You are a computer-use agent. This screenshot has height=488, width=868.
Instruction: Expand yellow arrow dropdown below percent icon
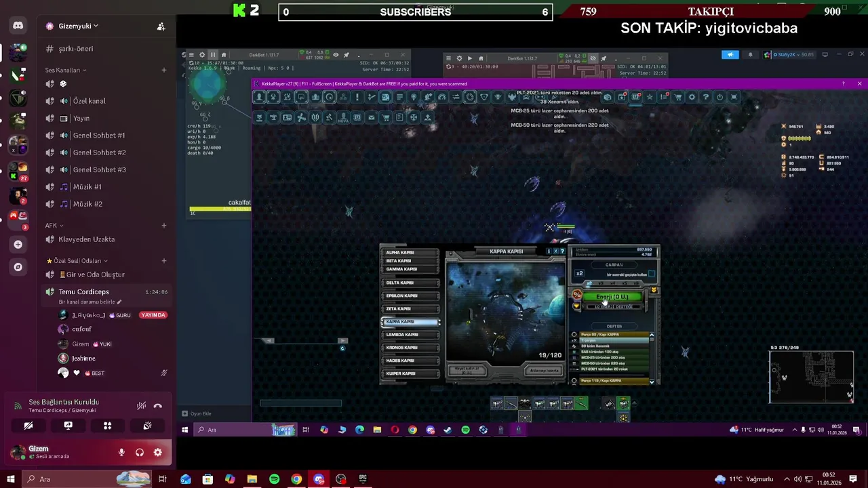(x=576, y=306)
